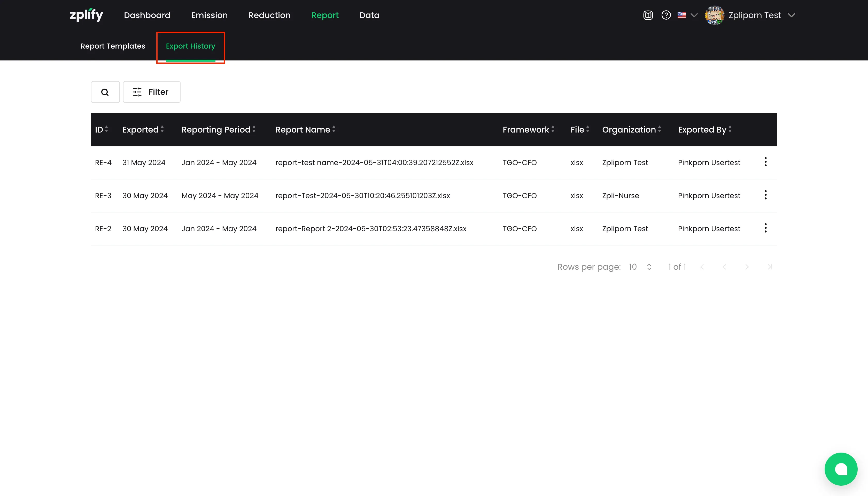Sort table by ID column
This screenshot has height=496, width=868.
click(101, 129)
